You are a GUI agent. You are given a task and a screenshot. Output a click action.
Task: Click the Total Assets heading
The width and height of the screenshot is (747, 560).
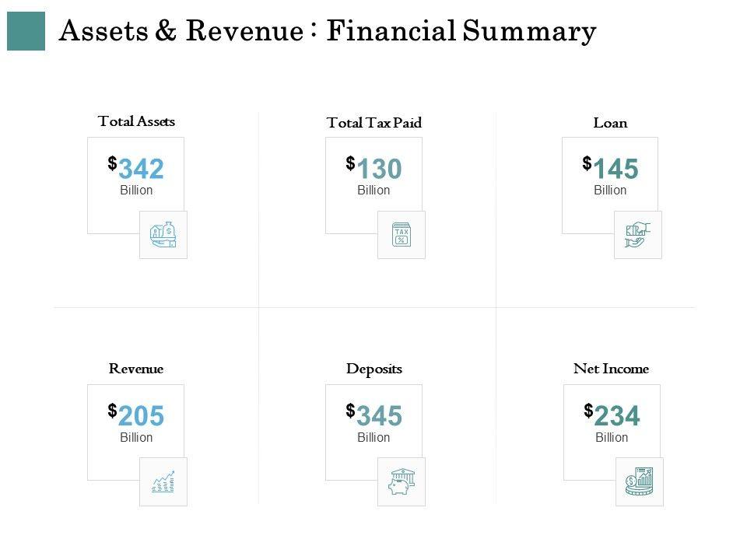tap(136, 121)
